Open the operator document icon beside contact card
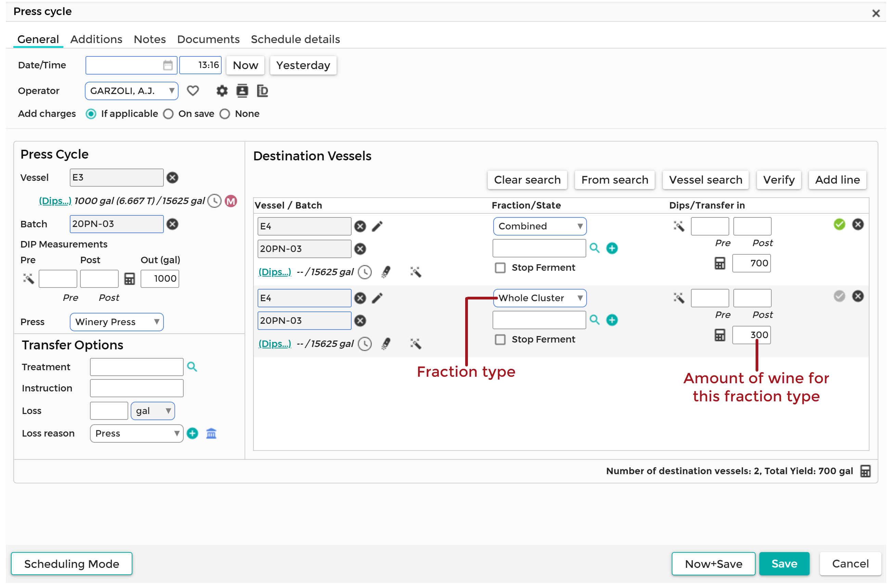This screenshot has height=588, width=890. 262,91
